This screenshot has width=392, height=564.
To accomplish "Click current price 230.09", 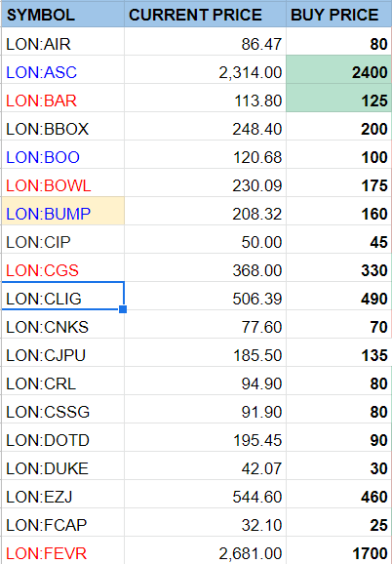I will pos(205,182).
